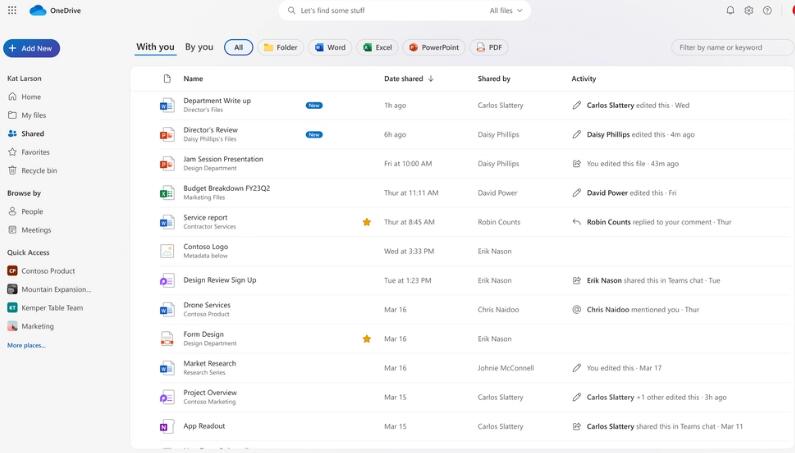Image resolution: width=795 pixels, height=453 pixels.
Task: Sort by the Date shared column
Action: point(409,79)
